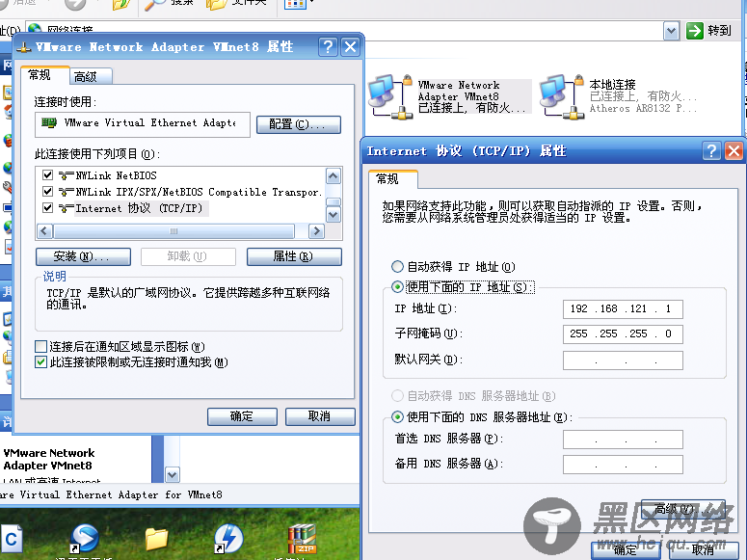747x560 pixels.
Task: Click the 安装(N)... button
Action: (83, 256)
